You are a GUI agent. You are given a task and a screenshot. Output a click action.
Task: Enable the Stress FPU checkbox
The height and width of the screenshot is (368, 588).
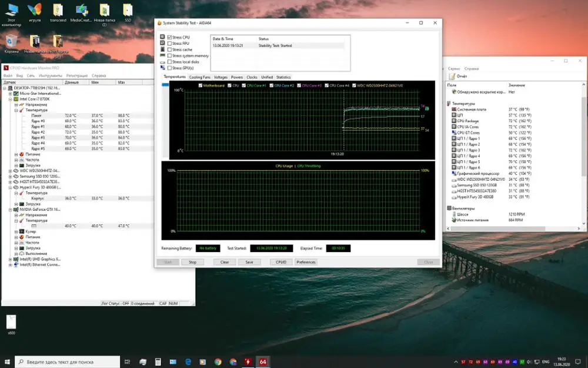170,43
